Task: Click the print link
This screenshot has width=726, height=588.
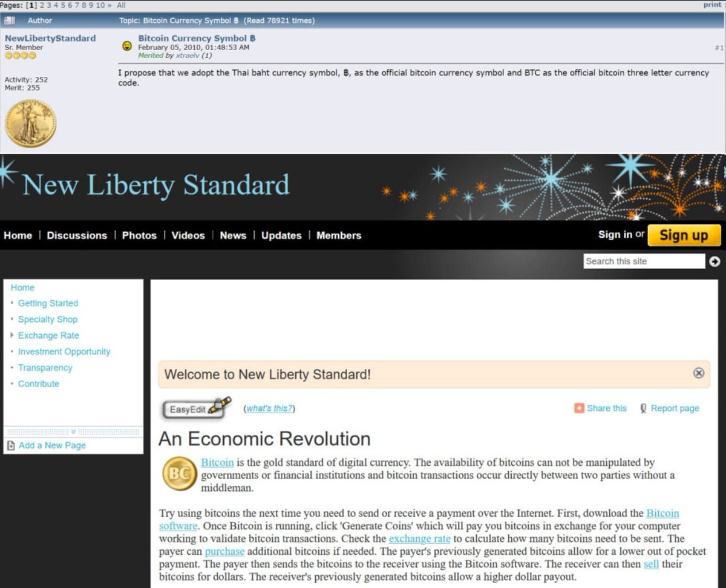Action: pos(712,5)
